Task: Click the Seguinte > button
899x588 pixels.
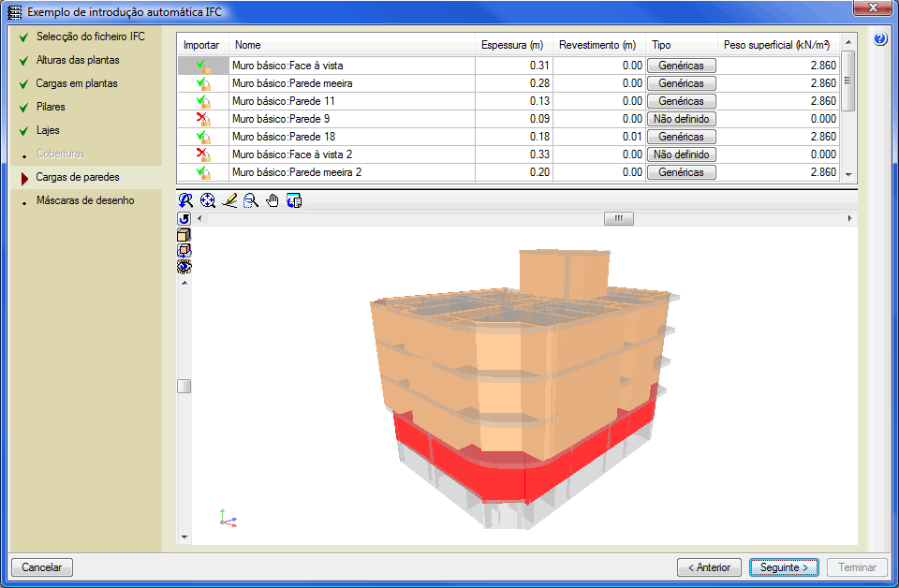Action: tap(784, 567)
